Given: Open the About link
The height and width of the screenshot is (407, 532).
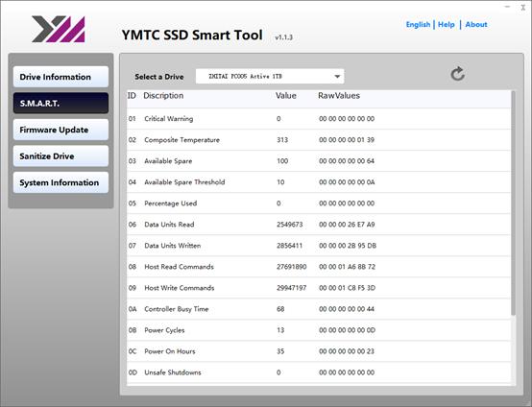Looking at the screenshot, I should pos(476,24).
